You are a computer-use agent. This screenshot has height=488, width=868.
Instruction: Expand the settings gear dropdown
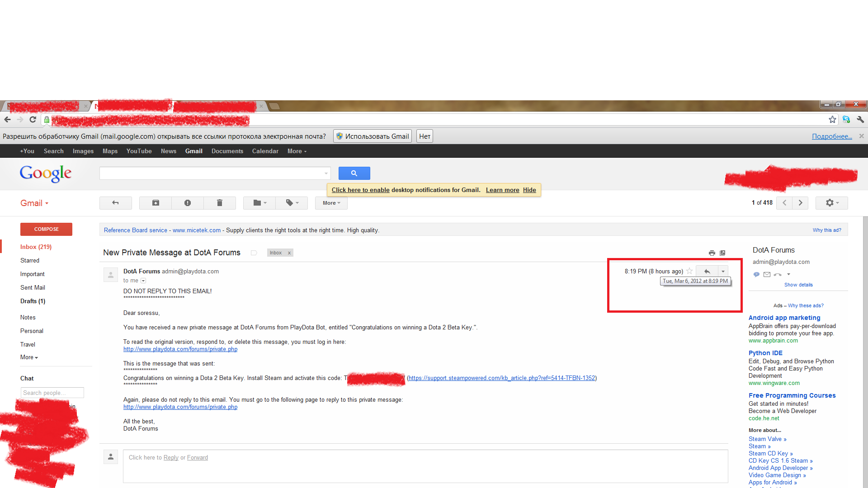click(832, 203)
